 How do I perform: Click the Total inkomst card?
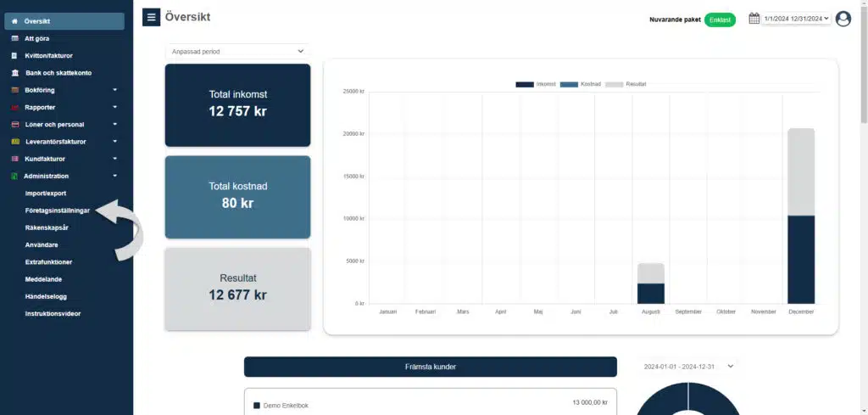tap(237, 105)
